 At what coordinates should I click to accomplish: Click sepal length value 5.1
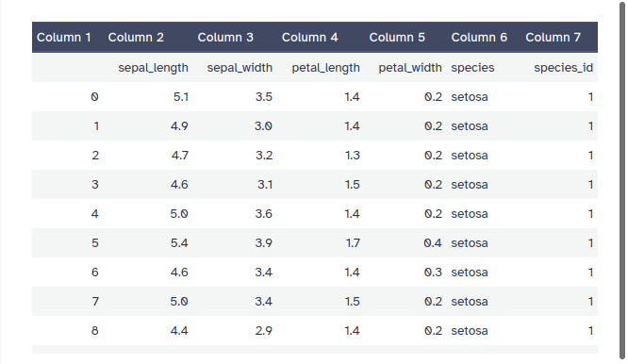pyautogui.click(x=181, y=97)
